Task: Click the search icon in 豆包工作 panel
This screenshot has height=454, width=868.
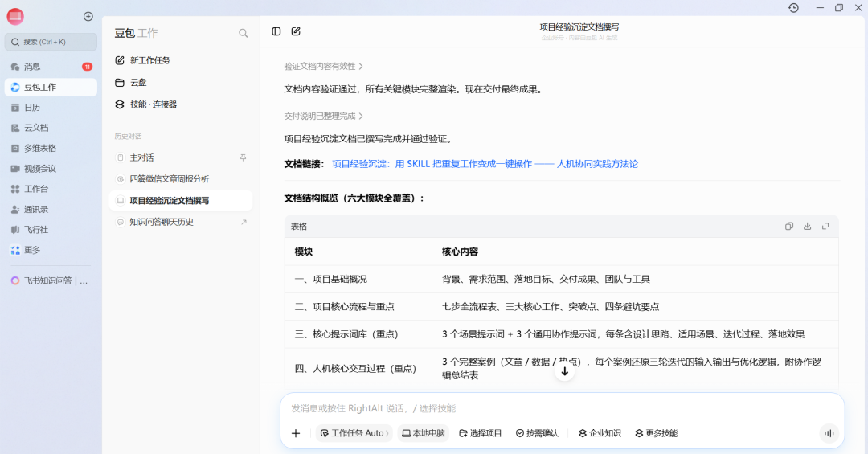Action: [243, 33]
